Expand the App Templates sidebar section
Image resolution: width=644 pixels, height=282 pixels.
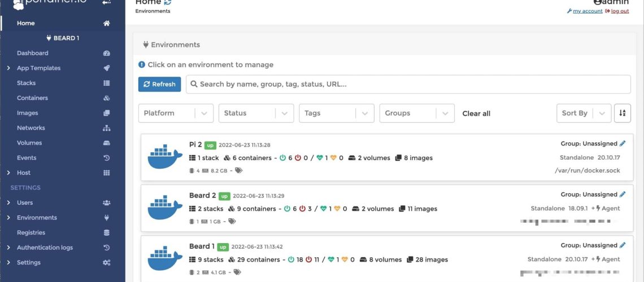tap(38, 68)
